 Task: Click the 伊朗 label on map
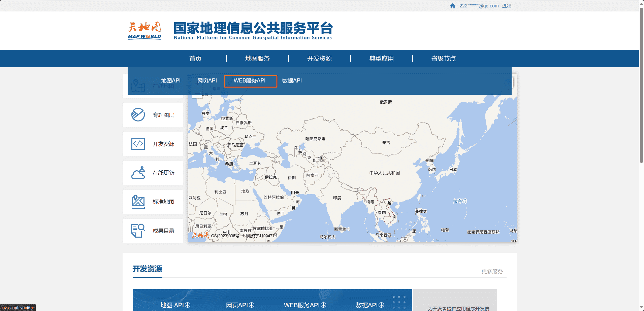(292, 178)
